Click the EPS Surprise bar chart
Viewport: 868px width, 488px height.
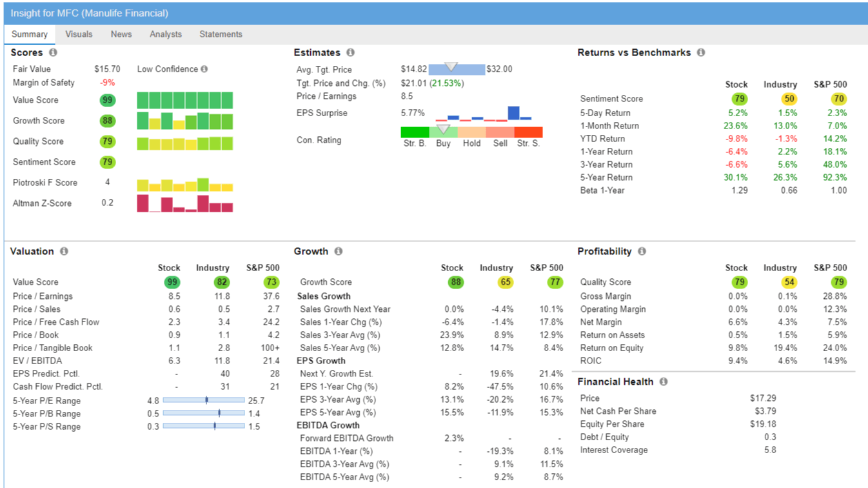tap(484, 114)
